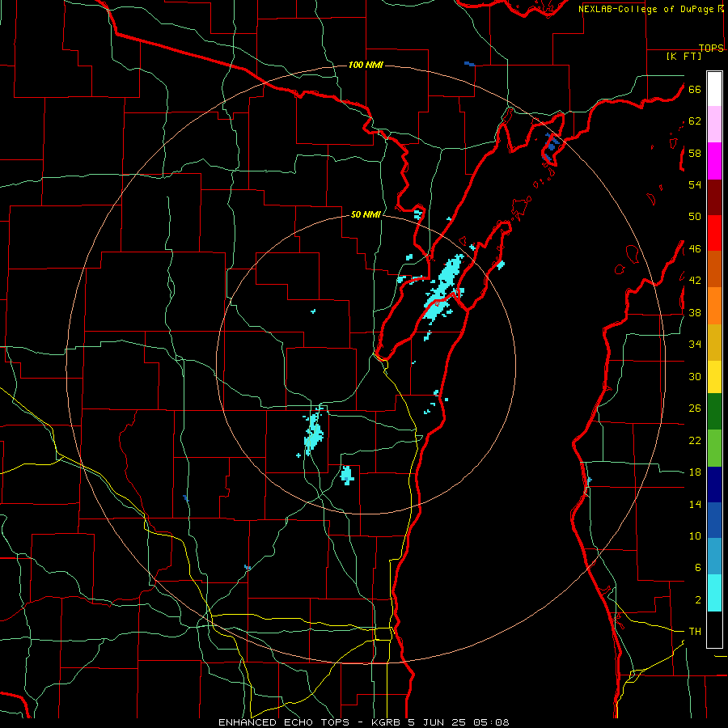
Task: Click the '100 NMI' range ring label
Action: pyautogui.click(x=366, y=65)
